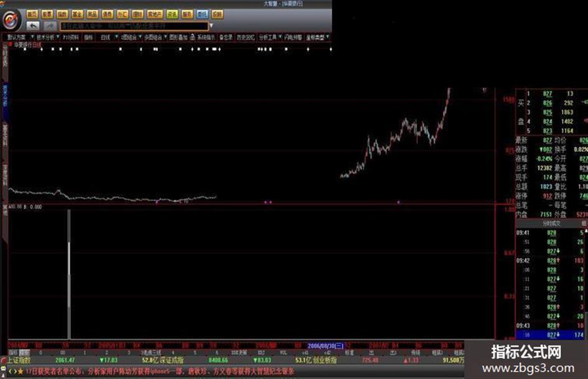Select 图形叠加 in the toolbar
This screenshot has height=379, width=588.
178,37
